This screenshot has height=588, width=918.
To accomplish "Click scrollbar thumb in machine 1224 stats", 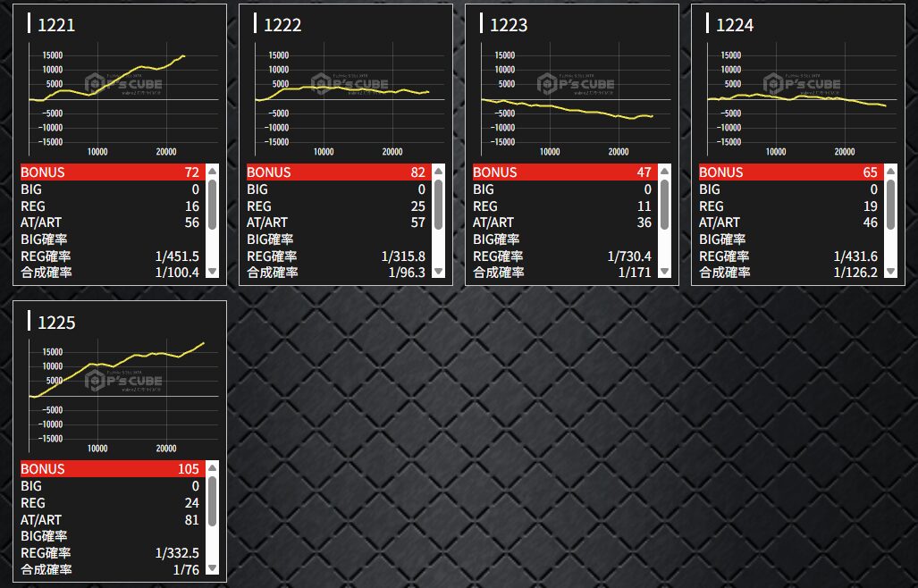I will (x=890, y=204).
